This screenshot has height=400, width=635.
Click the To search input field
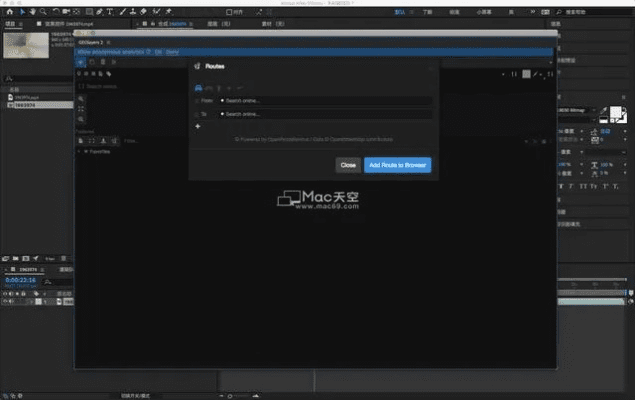click(x=325, y=115)
